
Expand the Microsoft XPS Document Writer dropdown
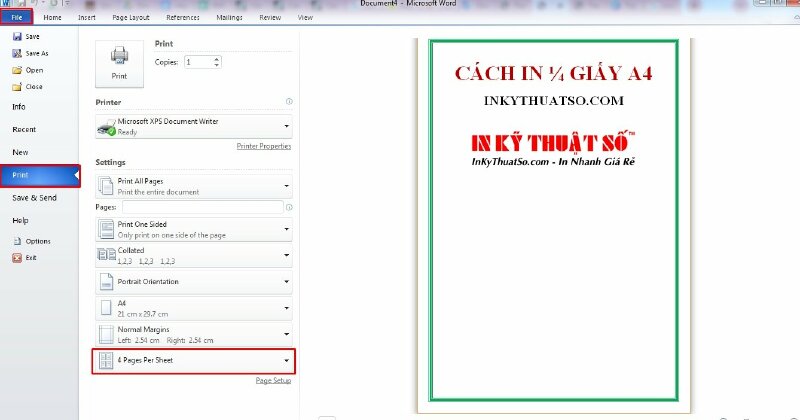pos(286,126)
